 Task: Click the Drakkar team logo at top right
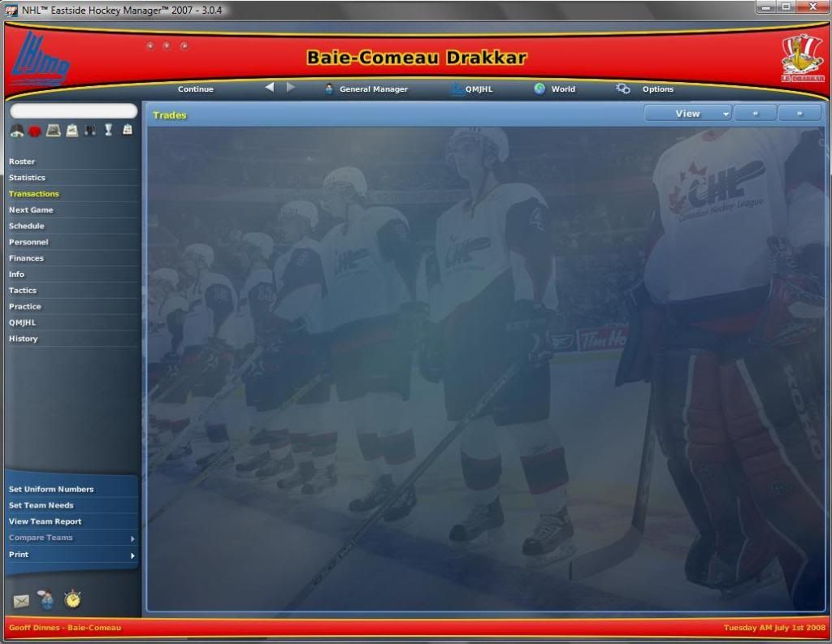click(802, 58)
